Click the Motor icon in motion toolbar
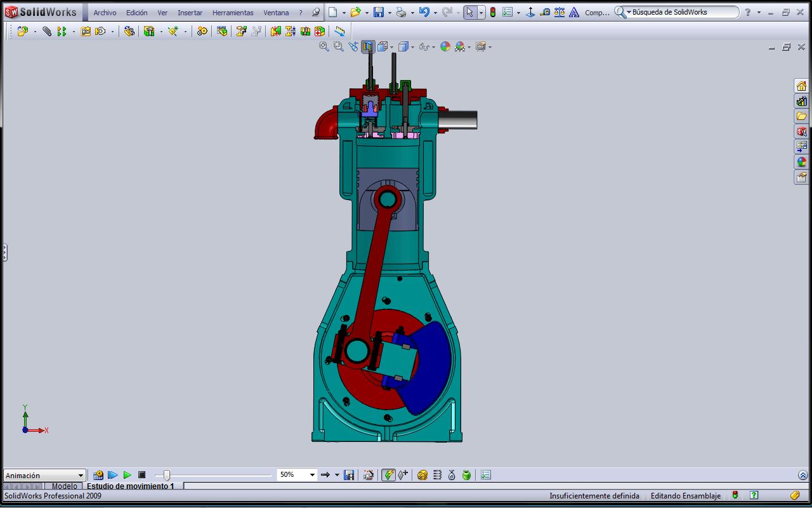 click(422, 475)
